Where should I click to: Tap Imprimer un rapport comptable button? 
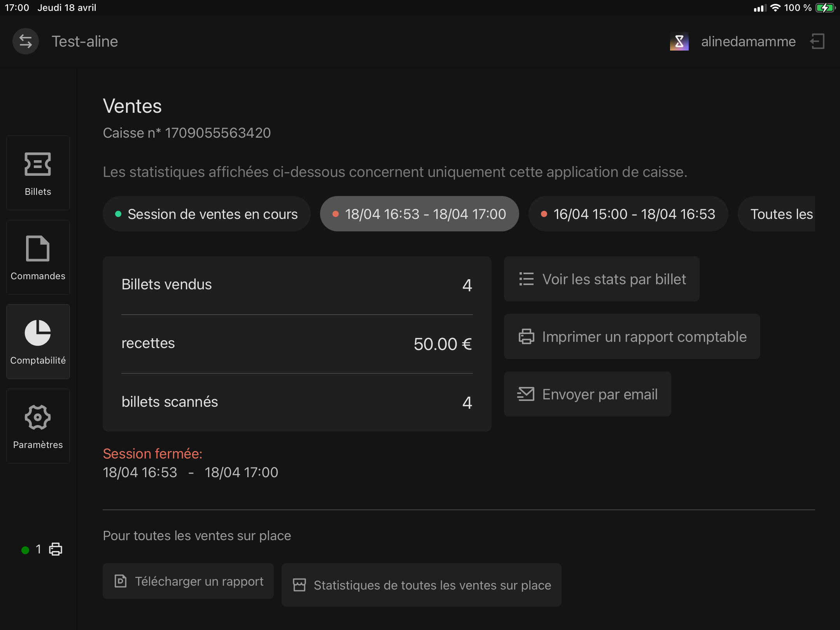click(x=632, y=336)
